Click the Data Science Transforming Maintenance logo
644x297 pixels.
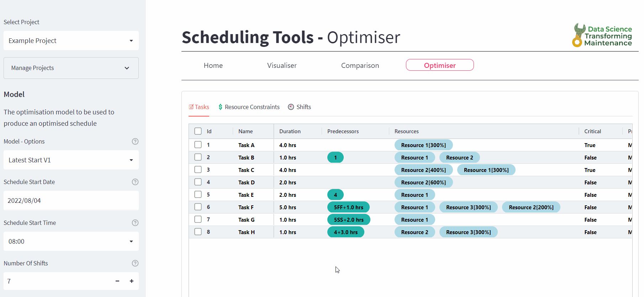pos(602,36)
